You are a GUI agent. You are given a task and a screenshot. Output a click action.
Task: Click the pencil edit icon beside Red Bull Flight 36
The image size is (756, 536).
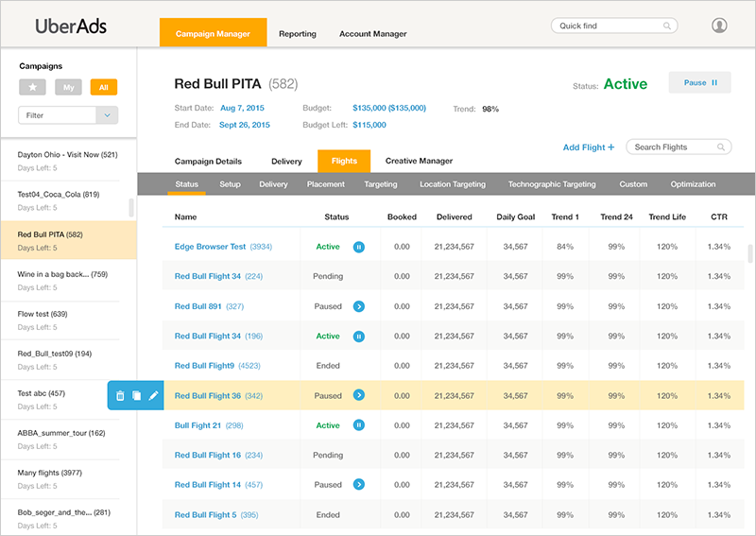(153, 395)
